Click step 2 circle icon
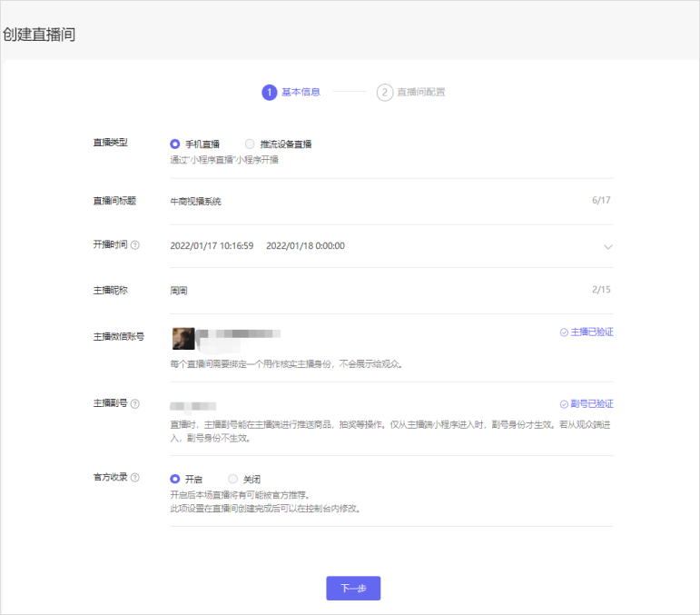Viewport: 700px width, 615px height. coord(385,92)
